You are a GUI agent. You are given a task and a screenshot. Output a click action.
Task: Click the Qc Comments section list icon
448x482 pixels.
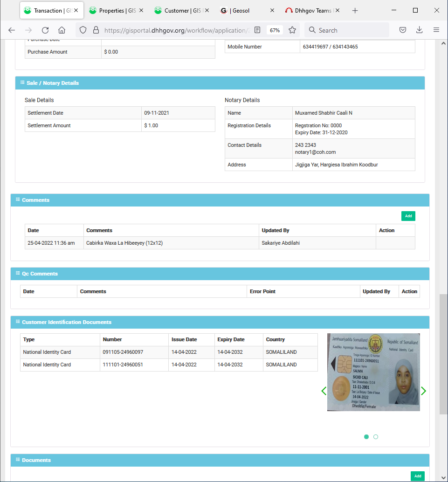coord(18,273)
